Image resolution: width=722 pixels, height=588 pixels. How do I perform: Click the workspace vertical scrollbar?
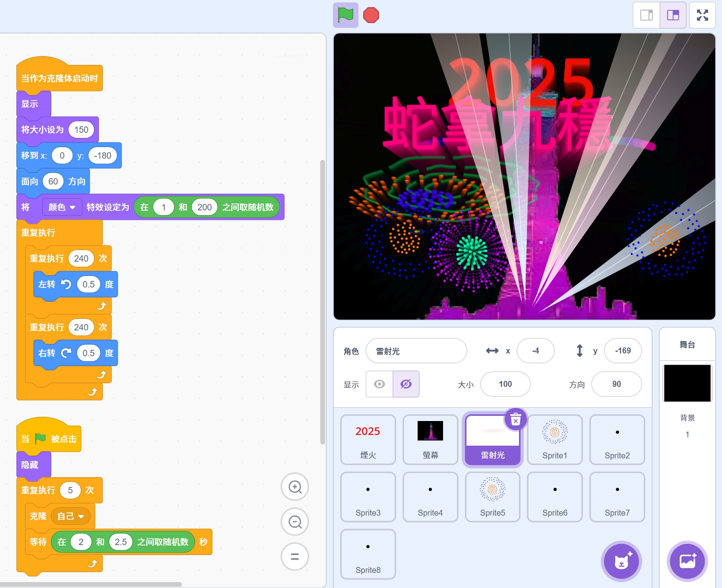pos(322,302)
